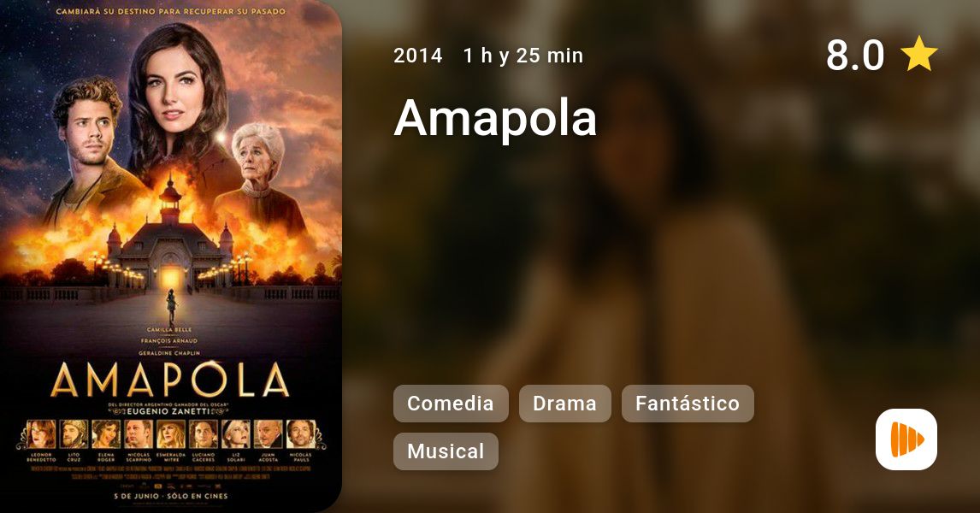Open the Amapola movie poster image
980x513 pixels.
[x=171, y=256]
